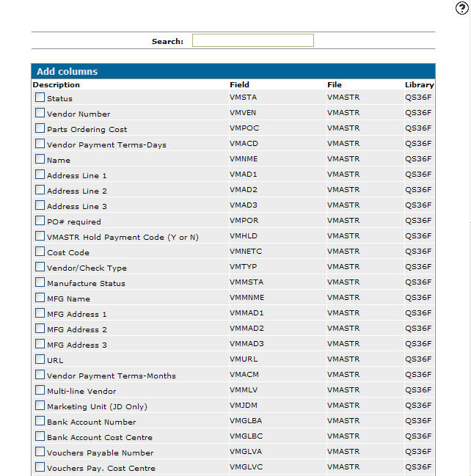The height and width of the screenshot is (476, 471).
Task: Check the Name column checkbox
Action: coord(40,159)
